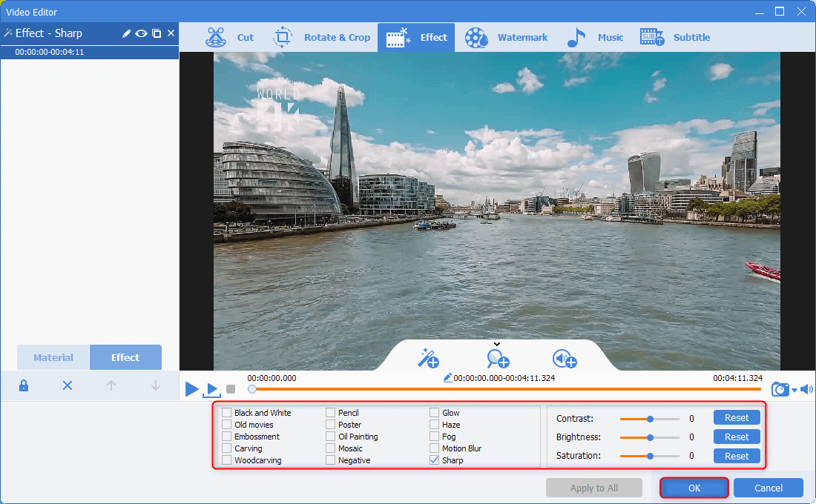Enable the Black and White effect
The image size is (816, 504).
pyautogui.click(x=227, y=412)
